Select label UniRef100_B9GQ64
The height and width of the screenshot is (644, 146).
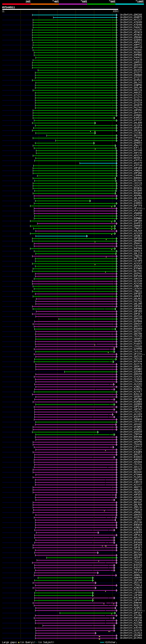click(131, 193)
